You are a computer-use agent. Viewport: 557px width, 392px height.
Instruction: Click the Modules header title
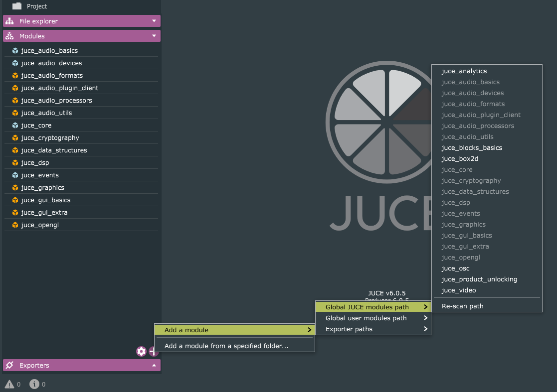(32, 36)
